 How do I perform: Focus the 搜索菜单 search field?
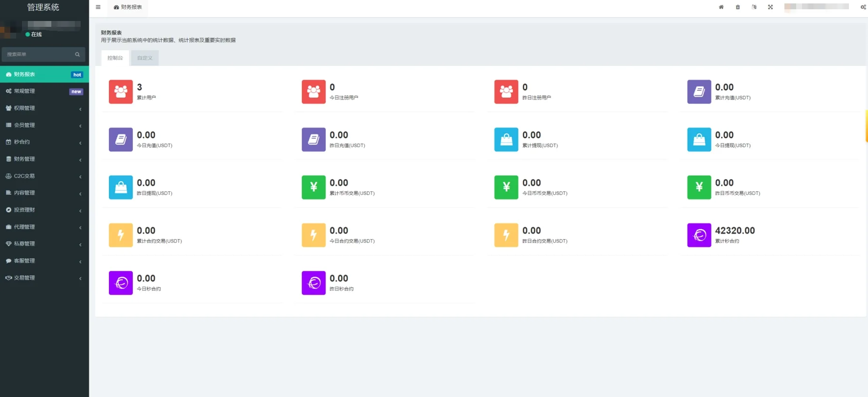click(x=43, y=54)
